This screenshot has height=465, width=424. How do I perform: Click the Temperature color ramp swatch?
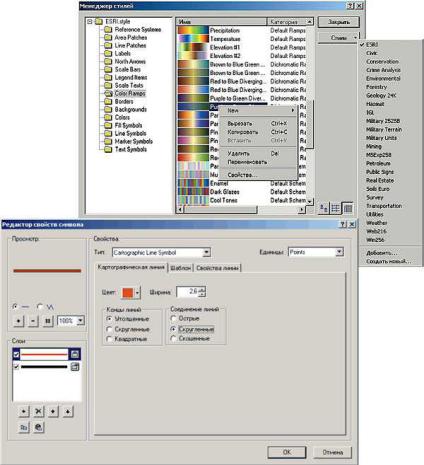click(193, 39)
